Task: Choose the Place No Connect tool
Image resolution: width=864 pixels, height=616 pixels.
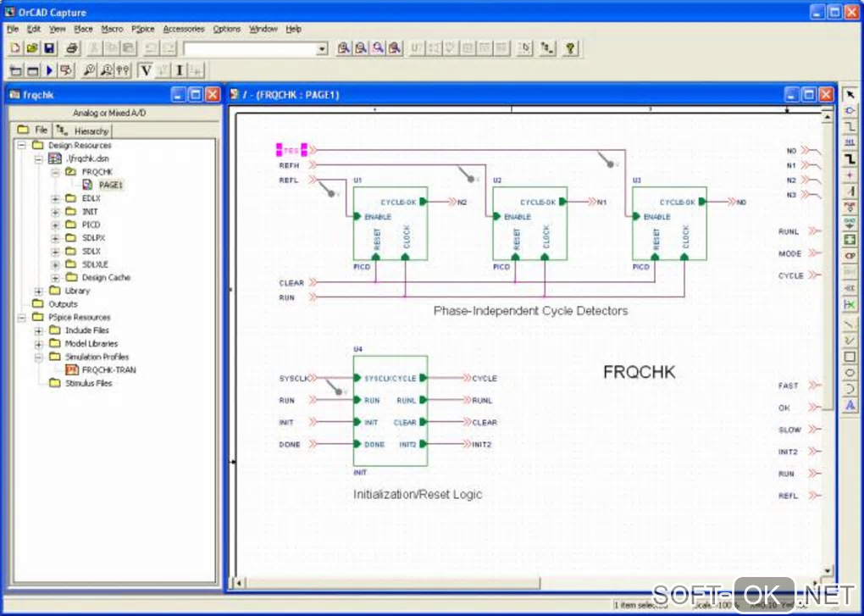Action: (x=850, y=305)
